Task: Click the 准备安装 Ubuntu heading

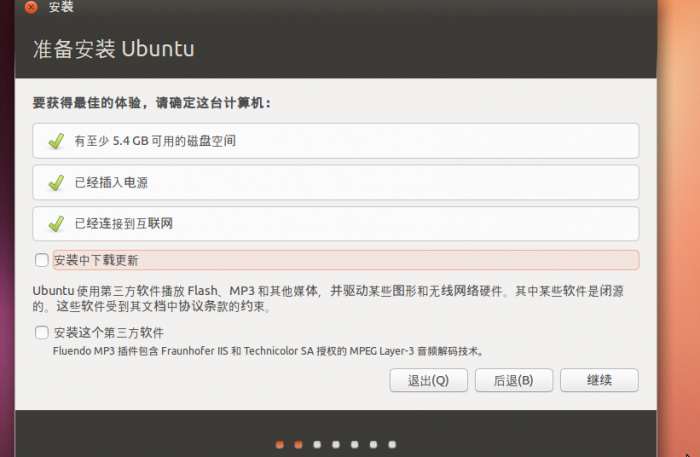Action: click(114, 49)
